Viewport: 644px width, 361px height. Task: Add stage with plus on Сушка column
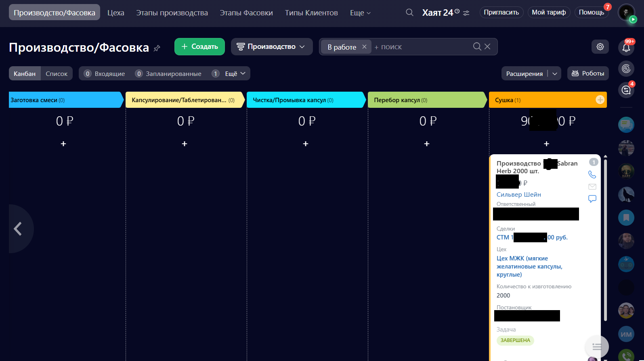click(600, 100)
